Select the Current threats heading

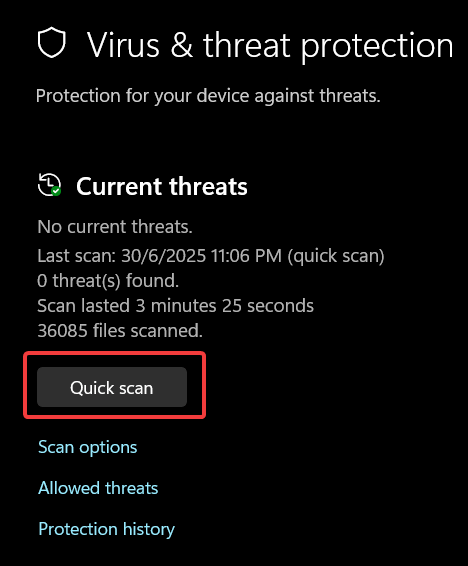tap(162, 186)
